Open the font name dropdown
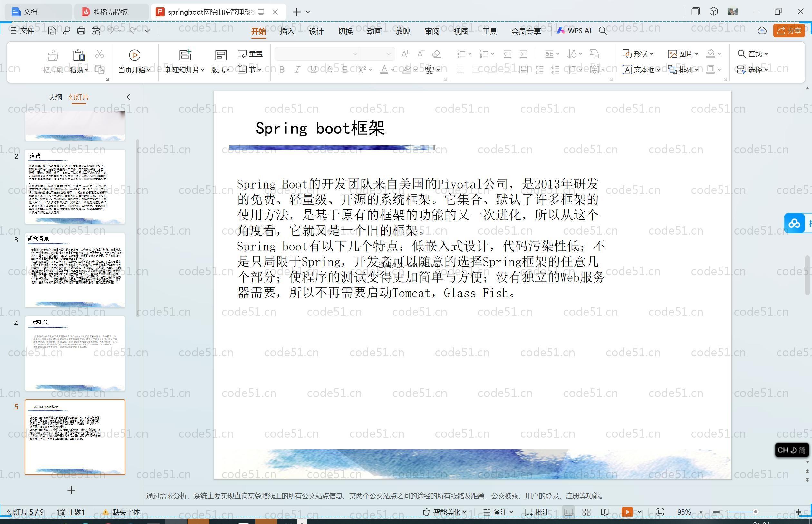This screenshot has height=524, width=812. click(355, 54)
